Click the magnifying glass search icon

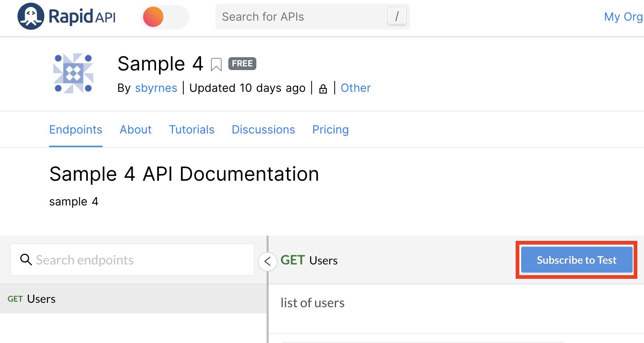[x=26, y=260]
